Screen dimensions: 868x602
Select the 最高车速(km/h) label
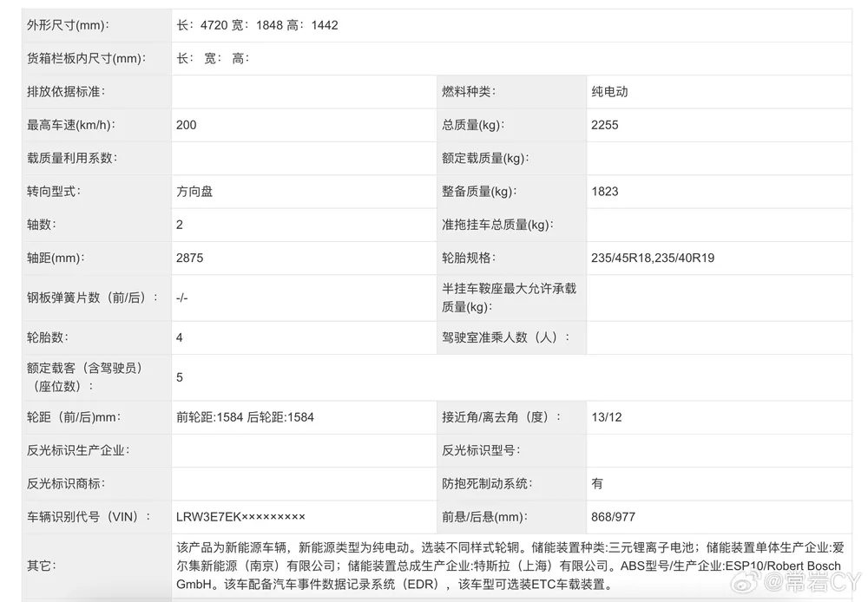pos(71,125)
